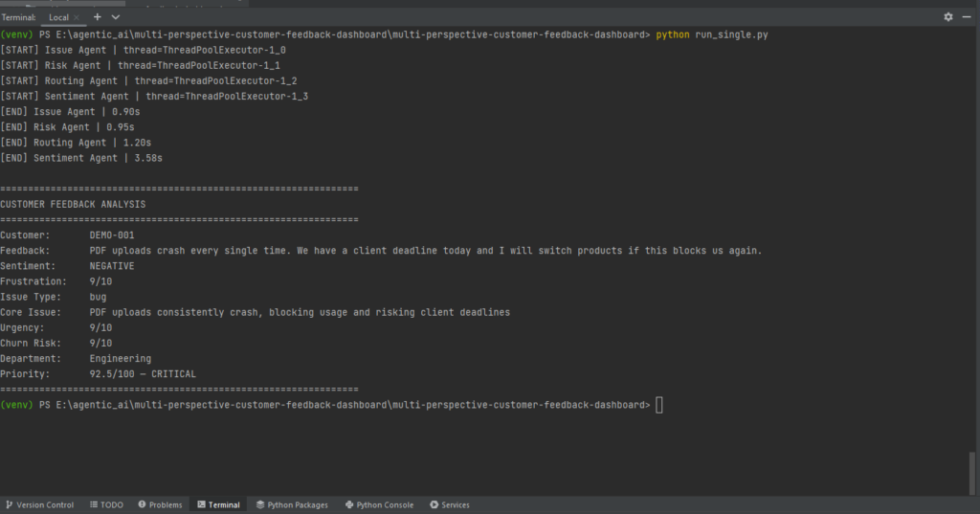The width and height of the screenshot is (980, 514).
Task: Click the terminal prompt cursor input
Action: [x=658, y=405]
